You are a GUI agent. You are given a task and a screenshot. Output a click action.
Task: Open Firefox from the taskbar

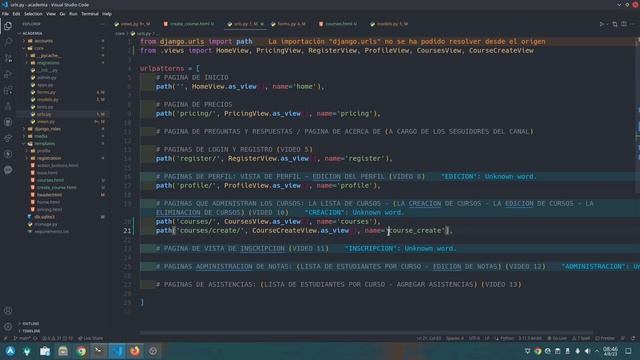(x=135, y=351)
